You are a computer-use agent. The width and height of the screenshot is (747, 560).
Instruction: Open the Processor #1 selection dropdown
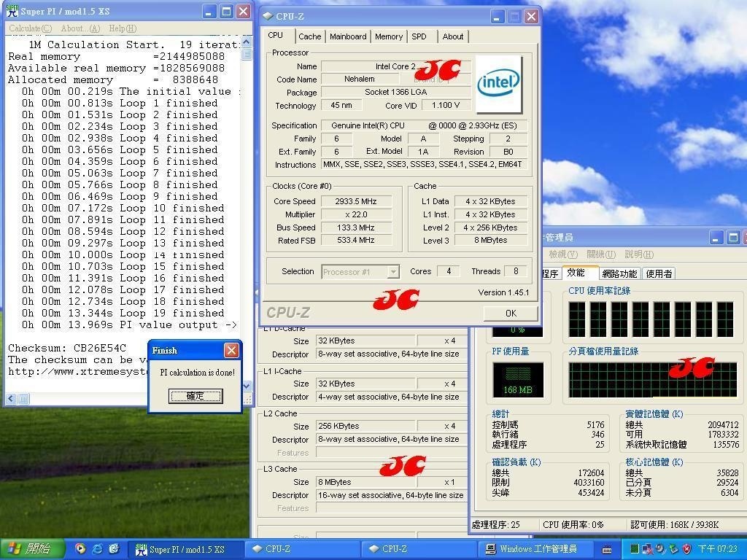(360, 271)
